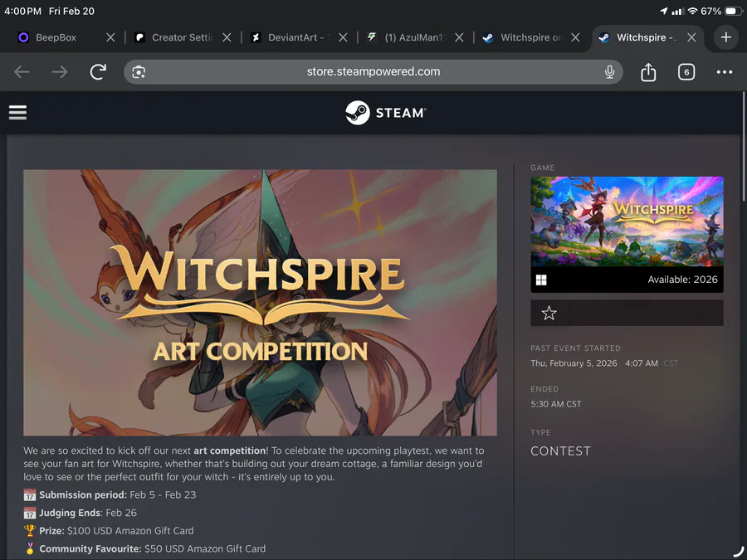
Task: Switch to the 'Witchspire on' tab
Action: point(530,37)
